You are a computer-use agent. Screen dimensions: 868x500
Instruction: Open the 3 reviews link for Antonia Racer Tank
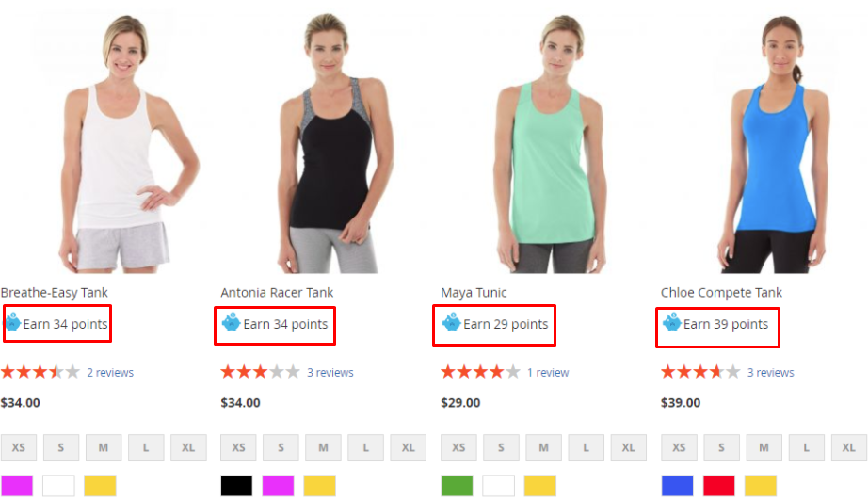[330, 373]
